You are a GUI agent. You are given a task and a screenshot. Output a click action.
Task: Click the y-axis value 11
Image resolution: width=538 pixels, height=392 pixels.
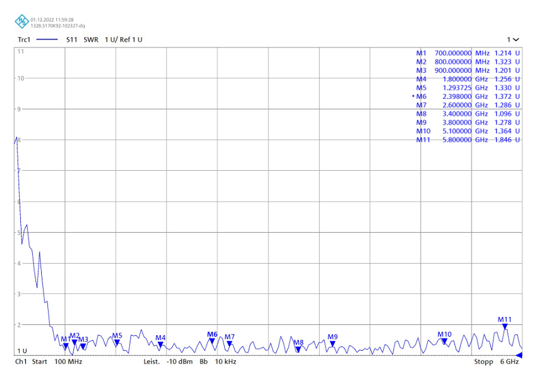(x=21, y=51)
